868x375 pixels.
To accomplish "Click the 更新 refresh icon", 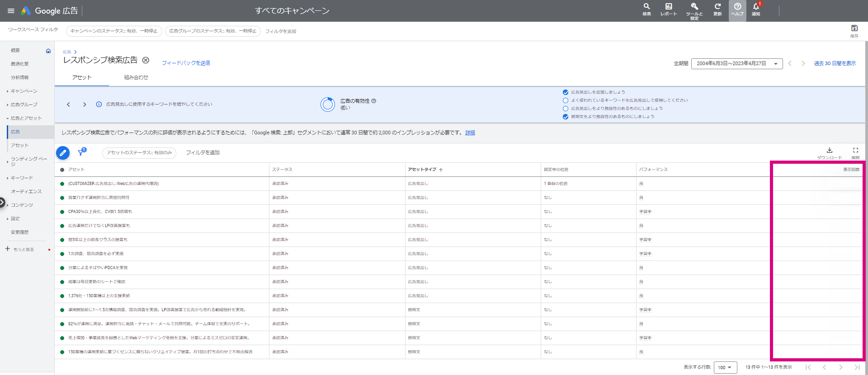I will coord(717,9).
